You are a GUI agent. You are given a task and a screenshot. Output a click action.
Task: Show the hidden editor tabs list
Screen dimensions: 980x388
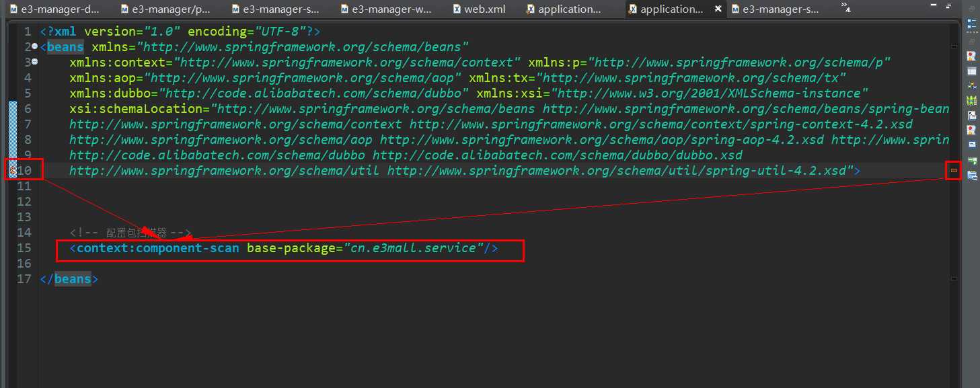[x=845, y=8]
